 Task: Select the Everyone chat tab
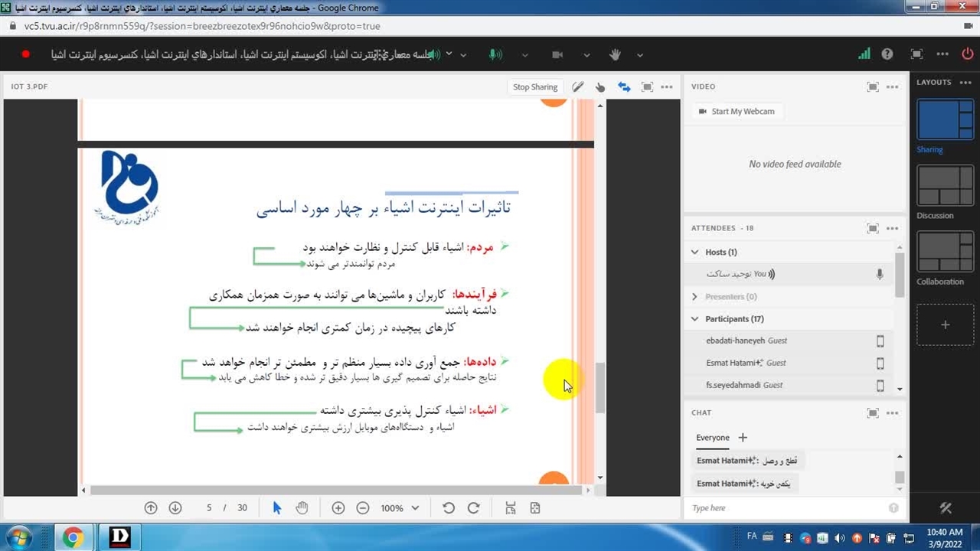712,438
